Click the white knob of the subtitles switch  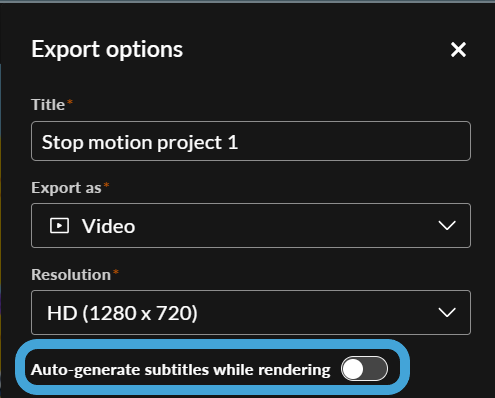click(353, 369)
